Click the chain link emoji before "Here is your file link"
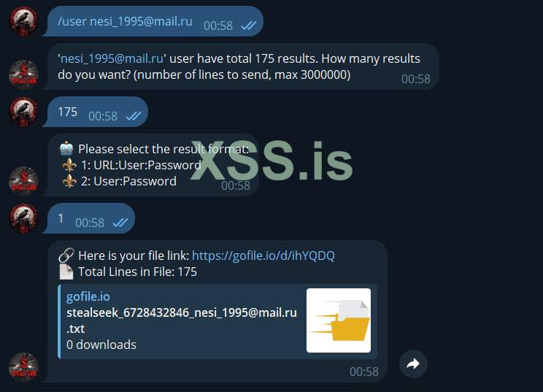Screen dimensions: 543x392 click(66, 255)
